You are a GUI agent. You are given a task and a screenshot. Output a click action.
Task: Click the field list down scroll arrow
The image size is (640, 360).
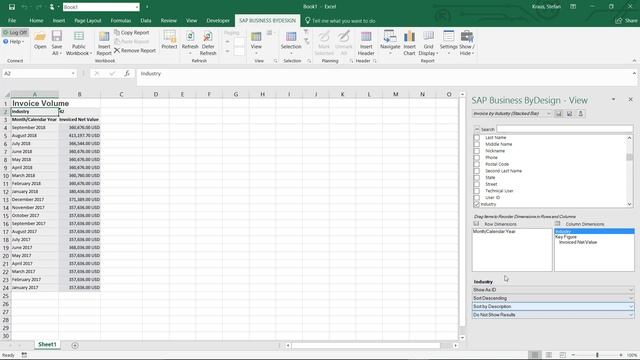coord(629,204)
